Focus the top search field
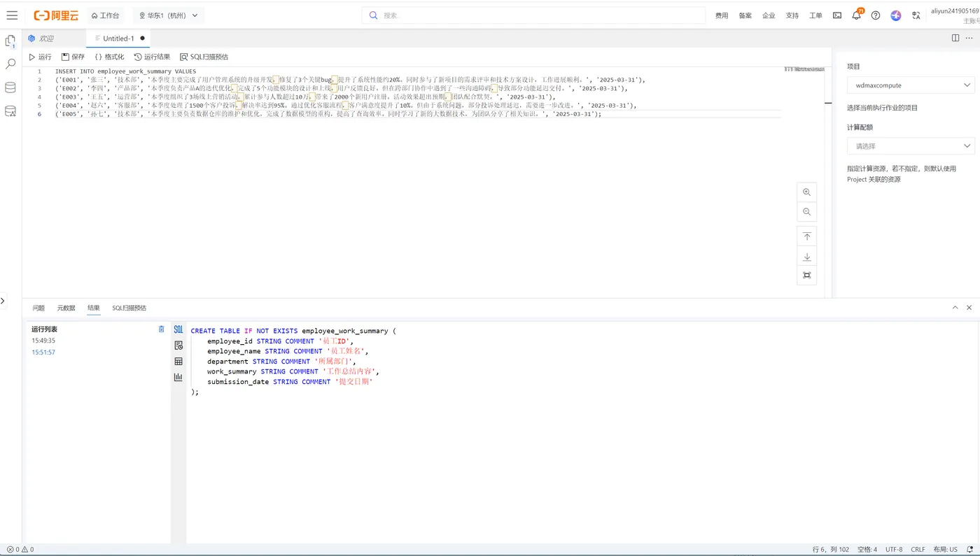This screenshot has height=556, width=980. (x=533, y=15)
